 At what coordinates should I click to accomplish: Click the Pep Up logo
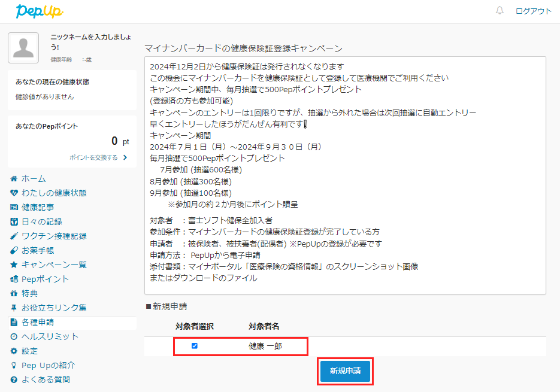point(40,11)
